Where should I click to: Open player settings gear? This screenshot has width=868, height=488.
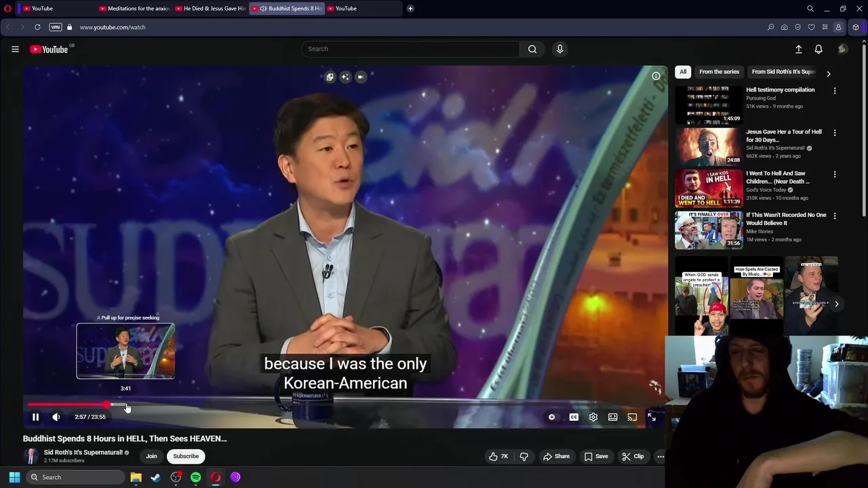593,417
